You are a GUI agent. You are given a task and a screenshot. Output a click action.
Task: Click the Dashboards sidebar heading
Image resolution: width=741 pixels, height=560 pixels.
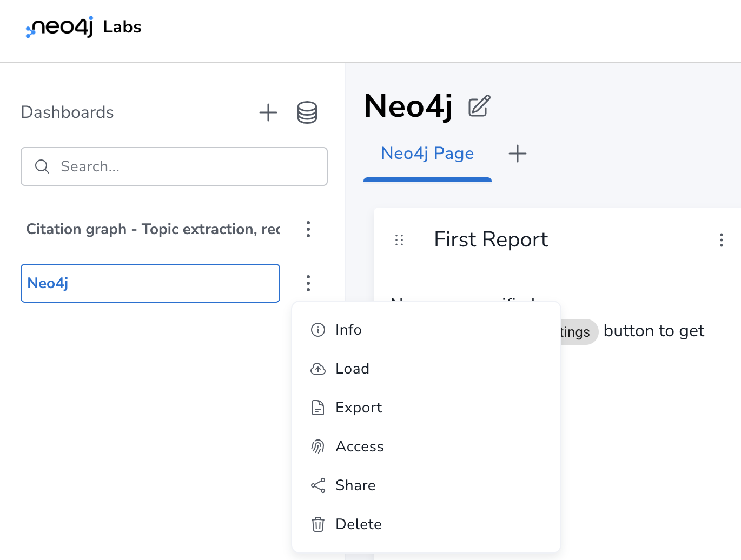68,112
